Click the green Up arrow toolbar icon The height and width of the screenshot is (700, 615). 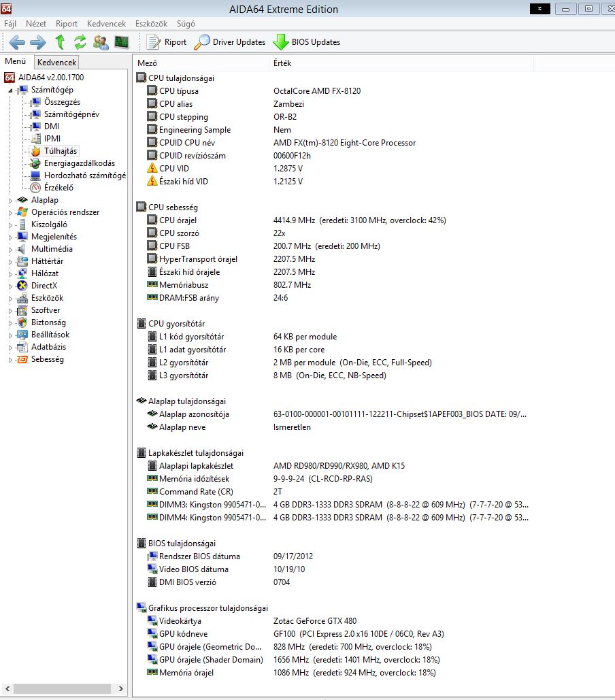click(61, 42)
